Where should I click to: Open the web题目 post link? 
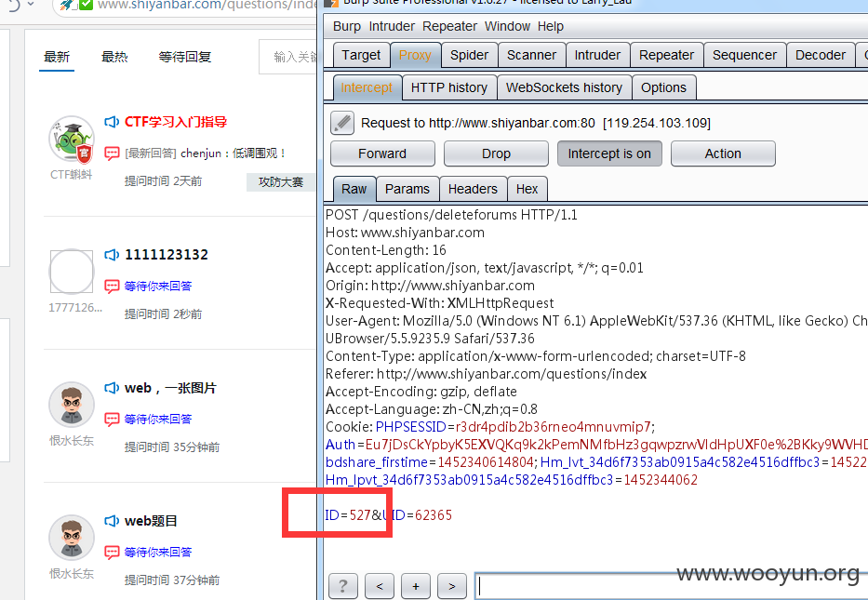[151, 521]
